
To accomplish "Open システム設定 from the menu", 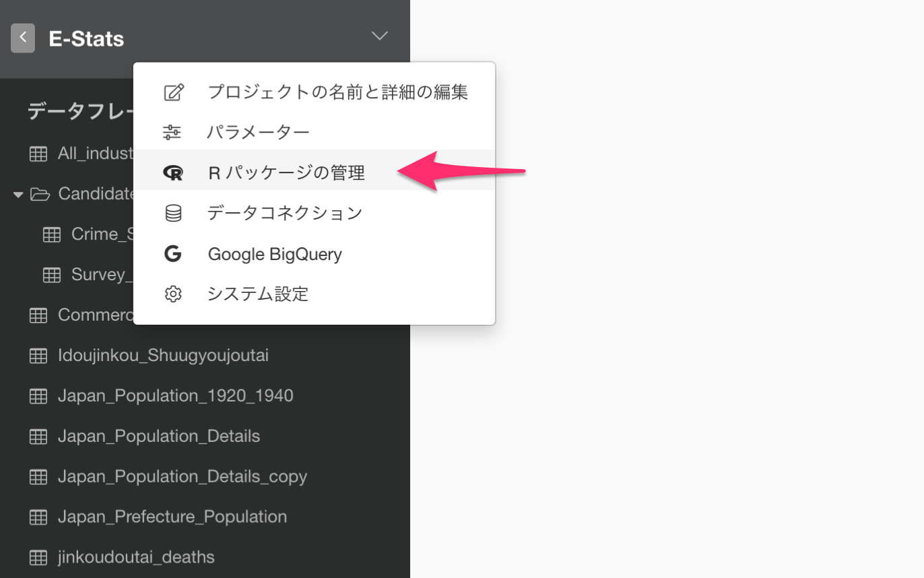I will coord(314,294).
